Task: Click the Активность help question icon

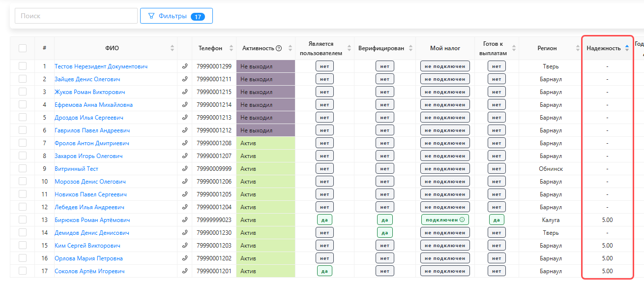Action: pyautogui.click(x=279, y=48)
